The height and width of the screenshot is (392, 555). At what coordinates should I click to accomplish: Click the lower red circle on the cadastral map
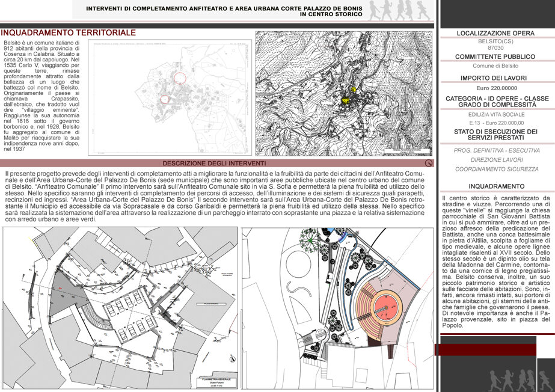point(165,99)
